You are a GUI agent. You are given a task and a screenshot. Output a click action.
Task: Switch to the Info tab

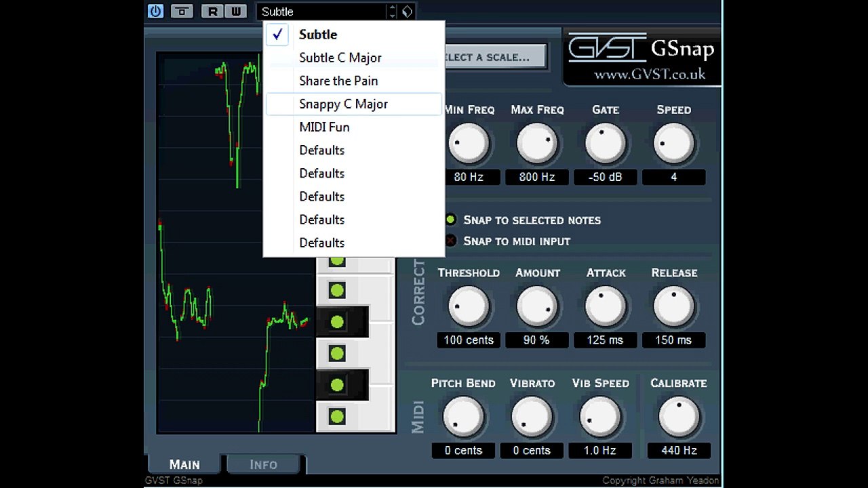point(264,464)
